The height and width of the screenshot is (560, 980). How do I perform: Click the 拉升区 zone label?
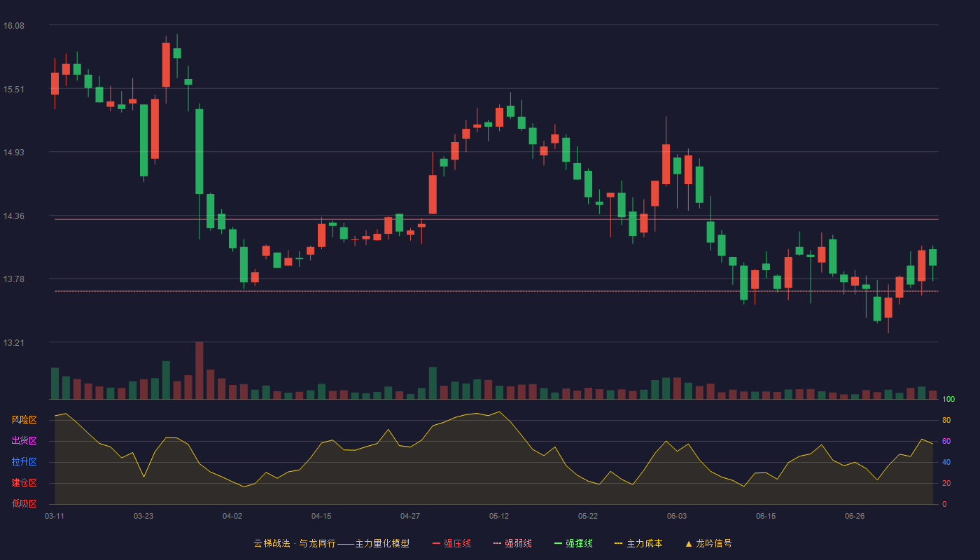click(24, 462)
